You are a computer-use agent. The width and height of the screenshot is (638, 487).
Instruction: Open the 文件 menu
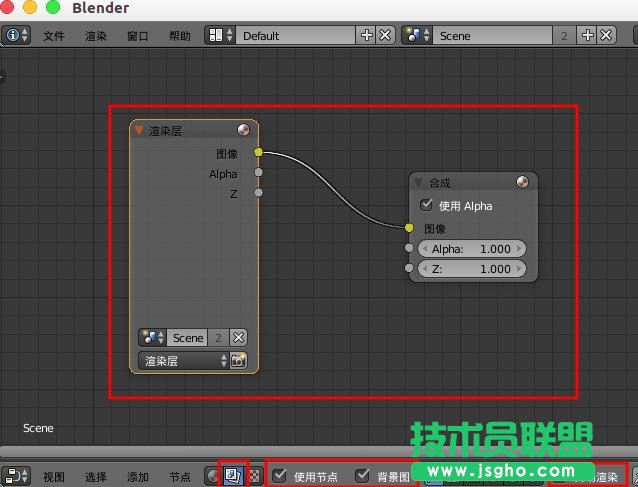pyautogui.click(x=53, y=36)
